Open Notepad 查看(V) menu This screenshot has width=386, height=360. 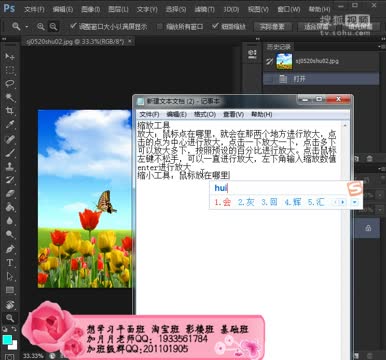click(233, 114)
